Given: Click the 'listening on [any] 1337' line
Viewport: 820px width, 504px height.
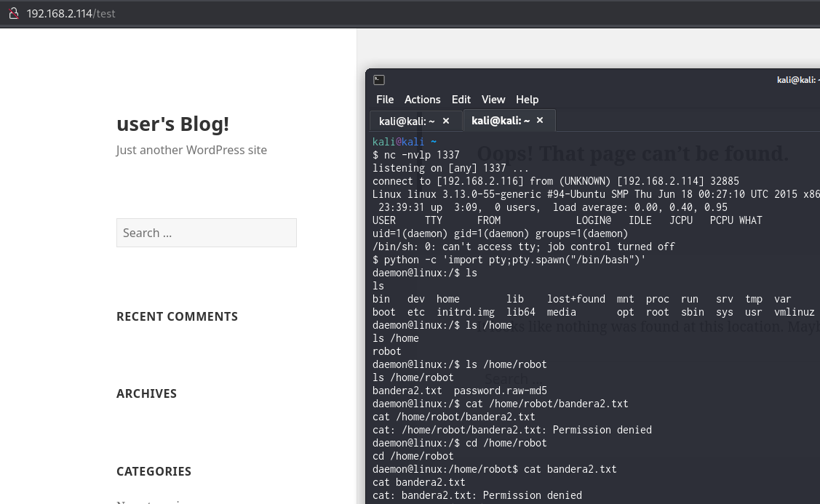Looking at the screenshot, I should (x=450, y=168).
